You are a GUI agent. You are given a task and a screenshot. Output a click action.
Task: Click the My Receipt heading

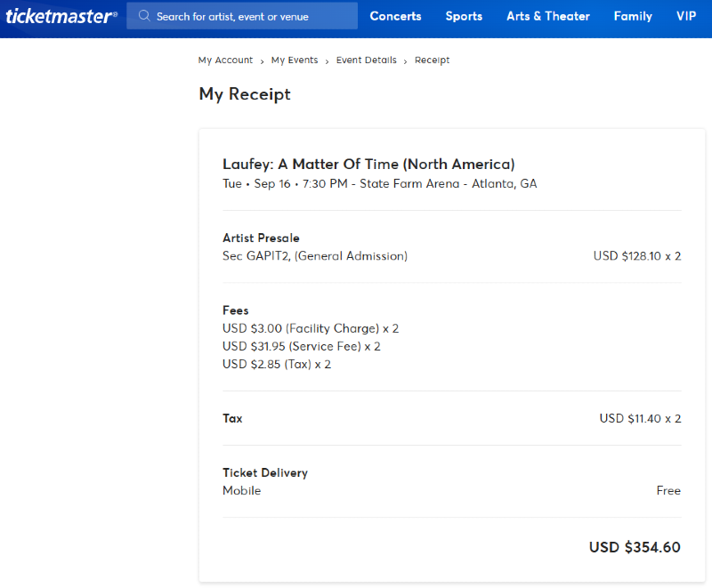point(245,93)
